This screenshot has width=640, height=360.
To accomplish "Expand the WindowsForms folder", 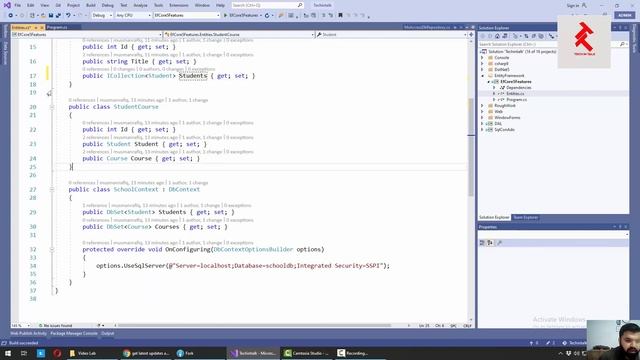I will pyautogui.click(x=482, y=118).
